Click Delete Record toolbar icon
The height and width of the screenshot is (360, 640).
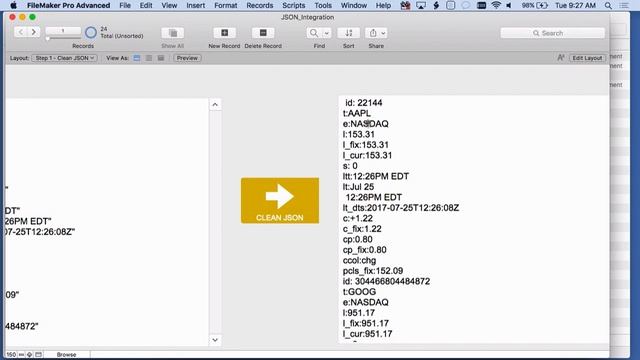pos(263,33)
